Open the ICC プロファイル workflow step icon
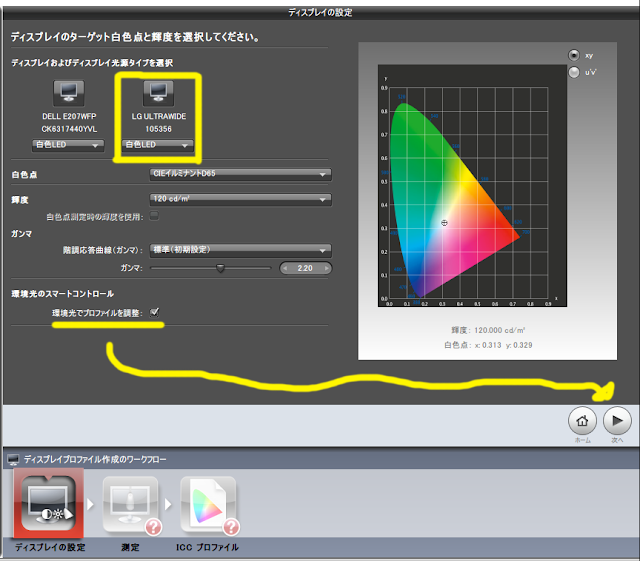The height and width of the screenshot is (561, 640). (208, 505)
